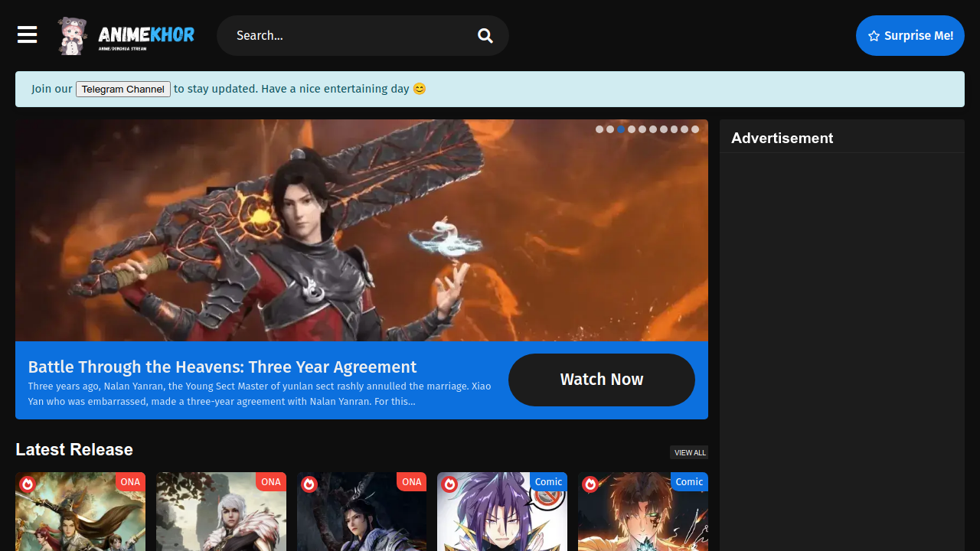This screenshot has width=980, height=551.
Task: Click the Comic badge on purple-haired card
Action: [548, 482]
